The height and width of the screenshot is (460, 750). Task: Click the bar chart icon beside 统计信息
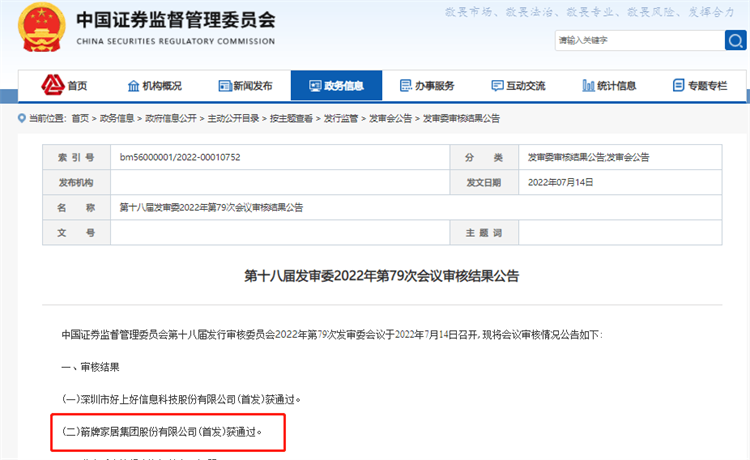[588, 86]
